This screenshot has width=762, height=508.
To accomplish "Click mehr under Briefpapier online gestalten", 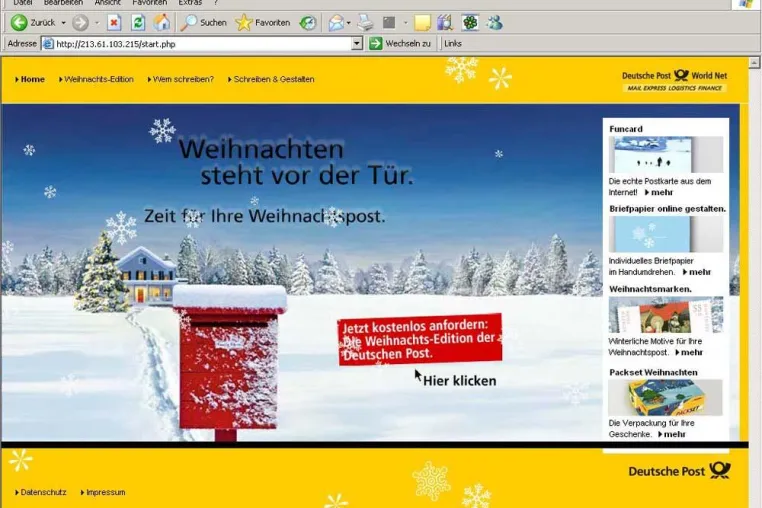I will coord(697,272).
